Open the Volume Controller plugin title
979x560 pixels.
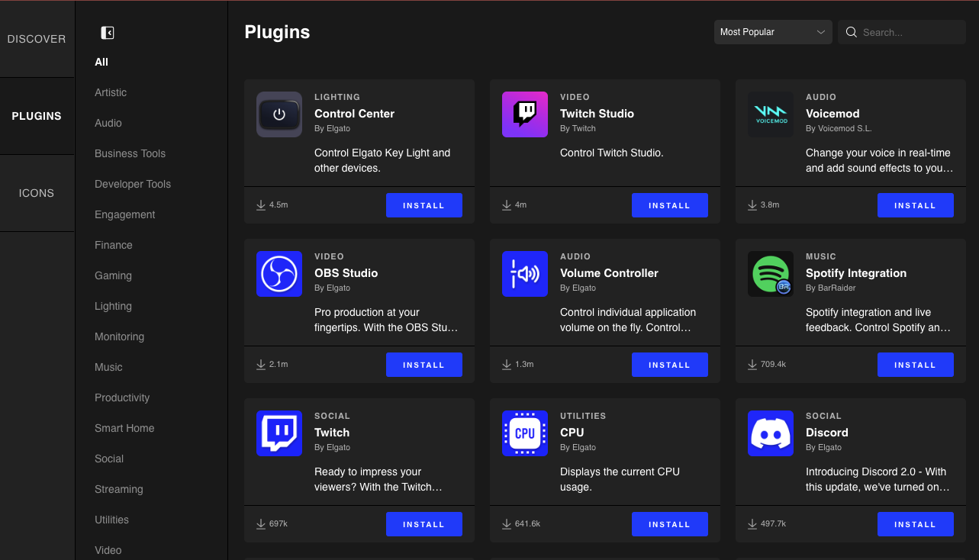(x=609, y=273)
